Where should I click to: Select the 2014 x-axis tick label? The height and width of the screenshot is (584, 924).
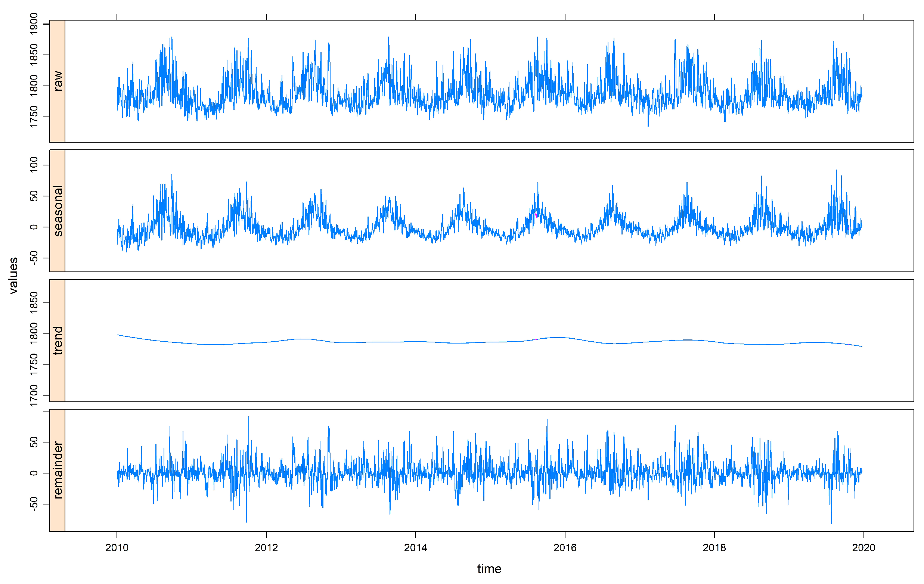(416, 547)
